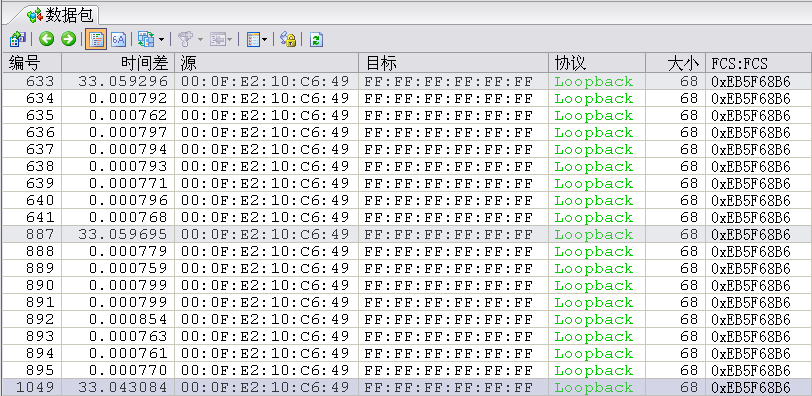Screen dimensions: 812x396
Task: Sort by the FCS:FCS column header
Action: point(759,63)
